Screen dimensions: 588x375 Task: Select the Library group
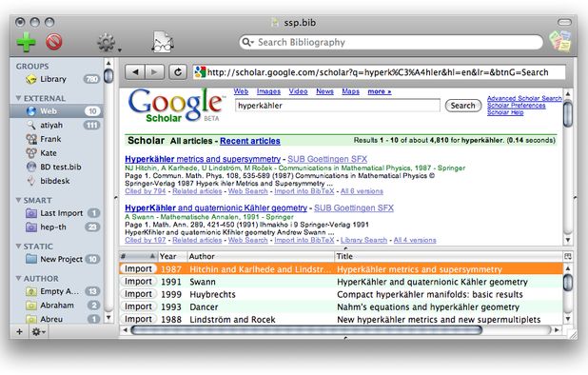pyautogui.click(x=56, y=79)
